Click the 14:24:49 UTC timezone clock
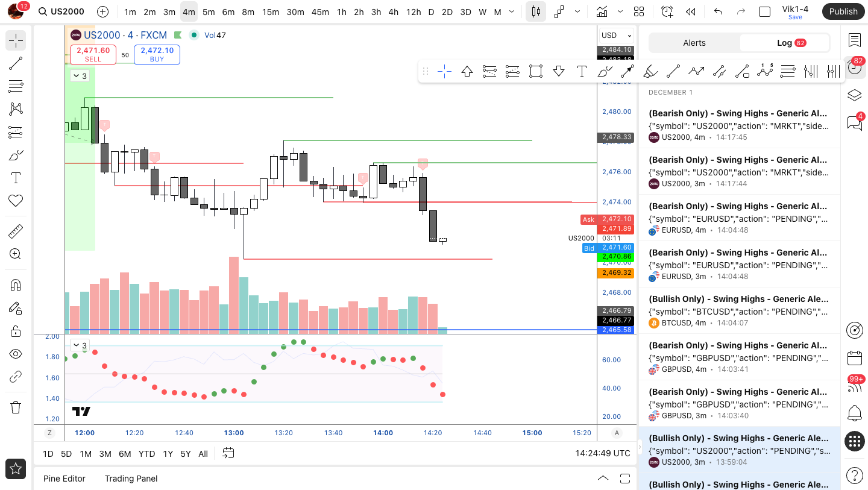The image size is (868, 490). point(603,453)
